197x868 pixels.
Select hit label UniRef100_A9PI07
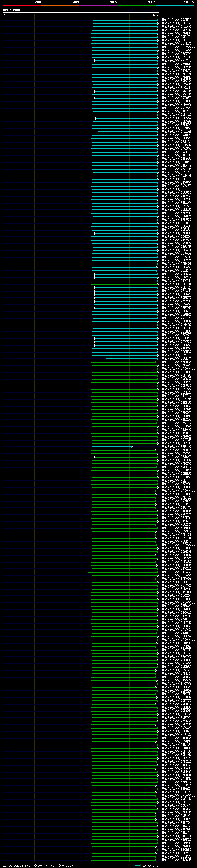tap(177, 447)
